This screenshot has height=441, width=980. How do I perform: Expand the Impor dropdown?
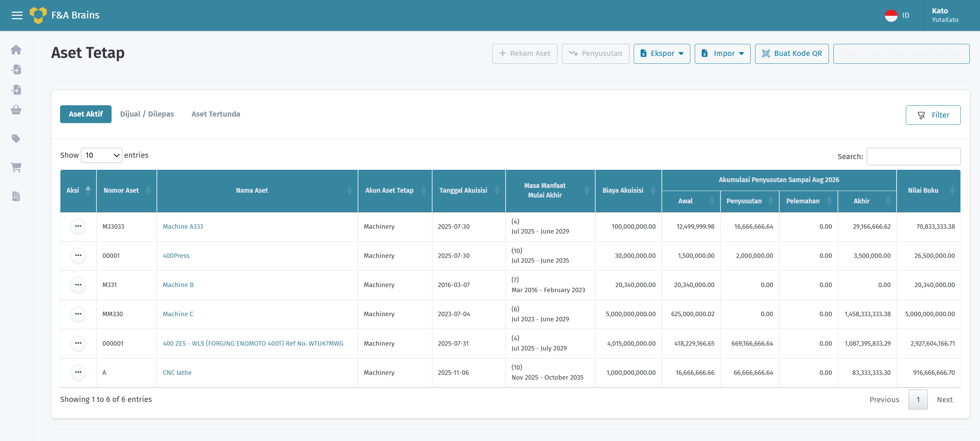click(x=722, y=53)
